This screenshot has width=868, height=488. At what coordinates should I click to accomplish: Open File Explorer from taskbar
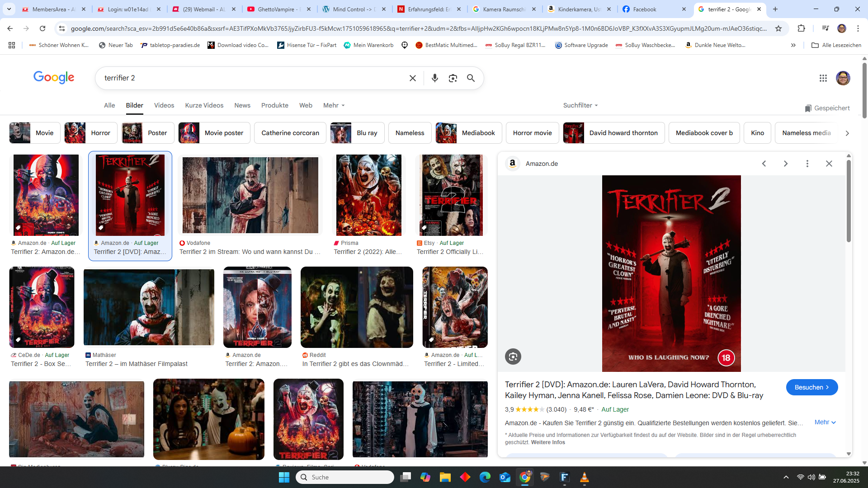coord(445,477)
